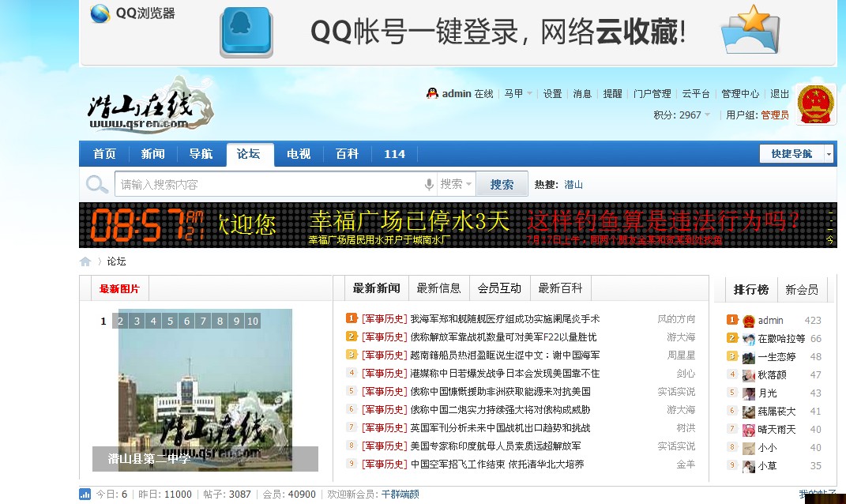Image resolution: width=846 pixels, height=504 pixels.
Task: Open the 消息 link
Action: tap(582, 94)
